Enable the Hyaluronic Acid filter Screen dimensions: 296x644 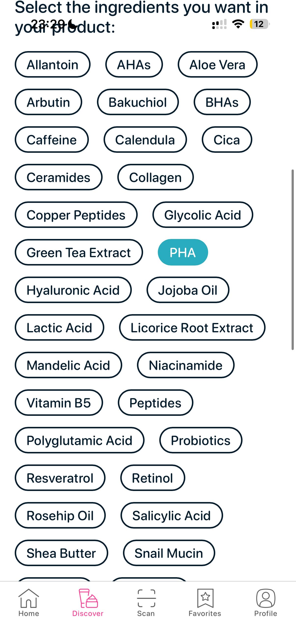coord(73,290)
